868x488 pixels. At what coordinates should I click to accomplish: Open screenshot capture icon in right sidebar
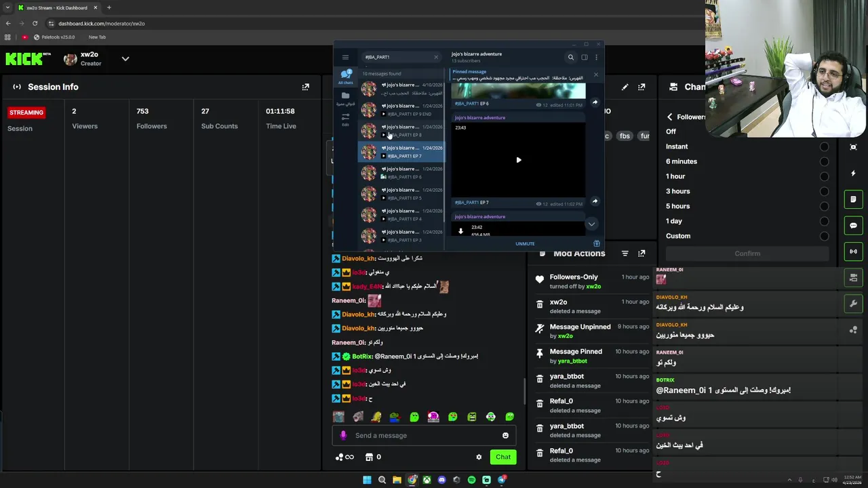[853, 147]
